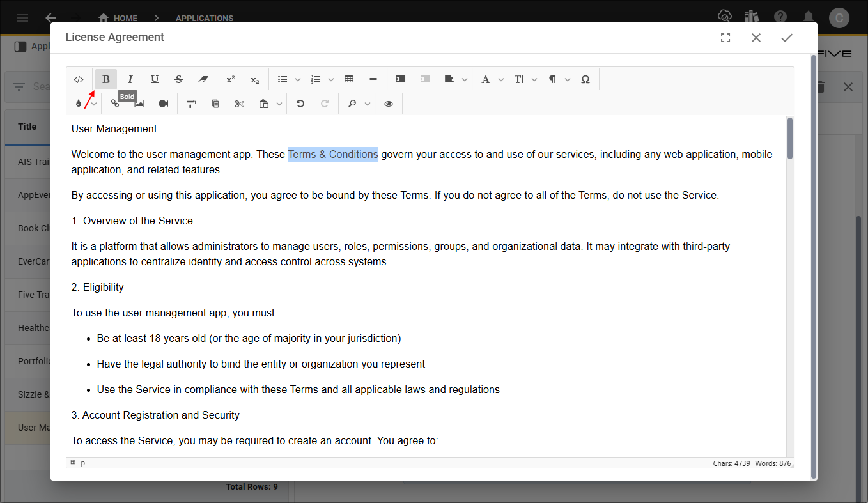Viewport: 868px width, 503px height.
Task: Click the undo arrow icon
Action: click(x=300, y=104)
